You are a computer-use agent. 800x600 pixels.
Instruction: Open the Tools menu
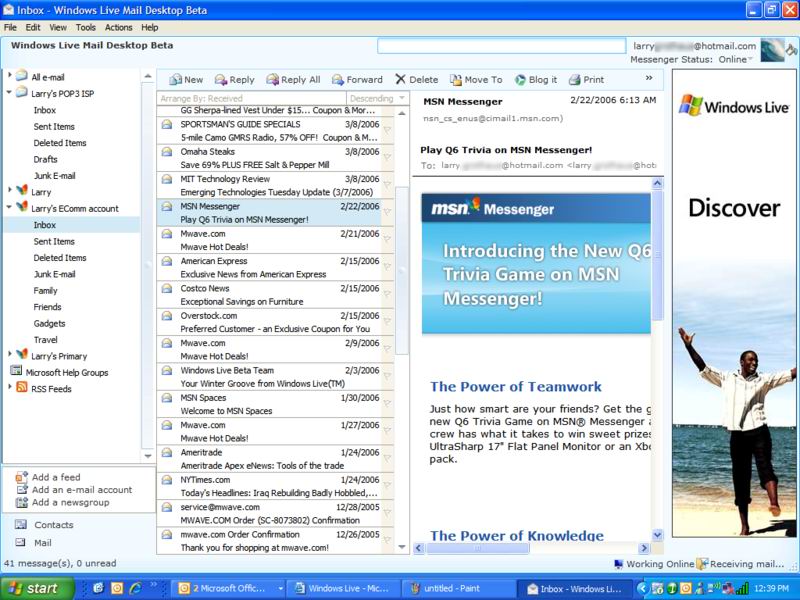point(86,28)
